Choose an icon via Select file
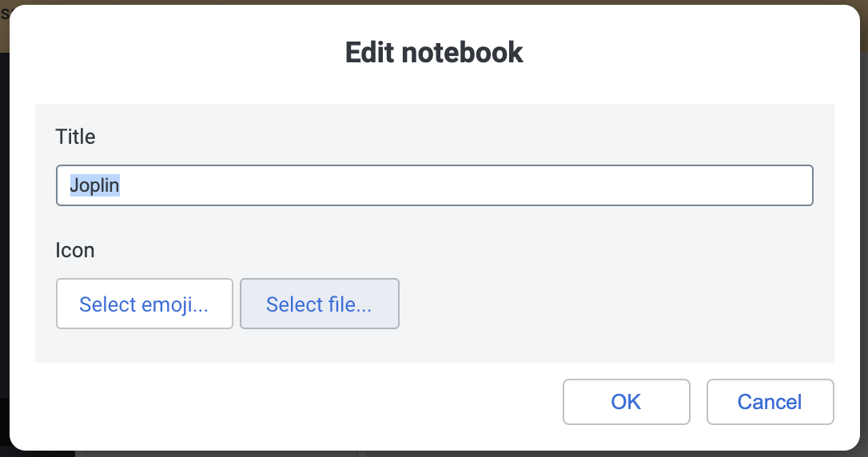Image resolution: width=868 pixels, height=457 pixels. point(320,304)
